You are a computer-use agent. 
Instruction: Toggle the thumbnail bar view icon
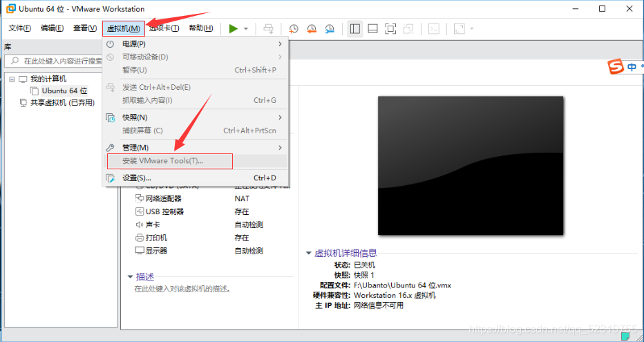(372, 29)
